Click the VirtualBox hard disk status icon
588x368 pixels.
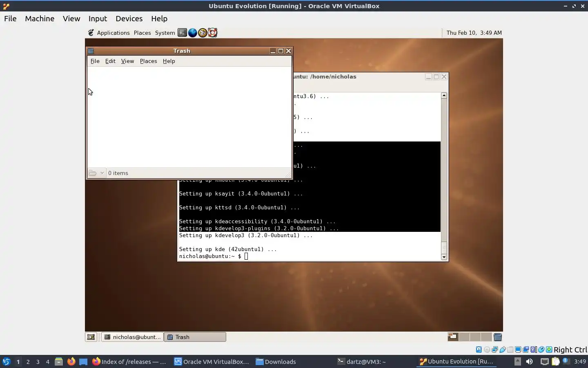pos(479,350)
